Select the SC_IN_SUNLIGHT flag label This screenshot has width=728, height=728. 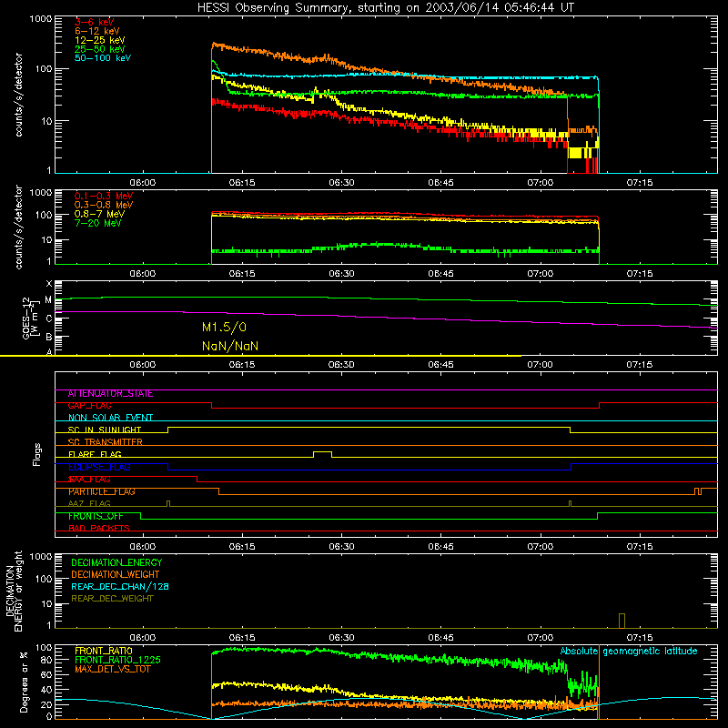pos(105,430)
